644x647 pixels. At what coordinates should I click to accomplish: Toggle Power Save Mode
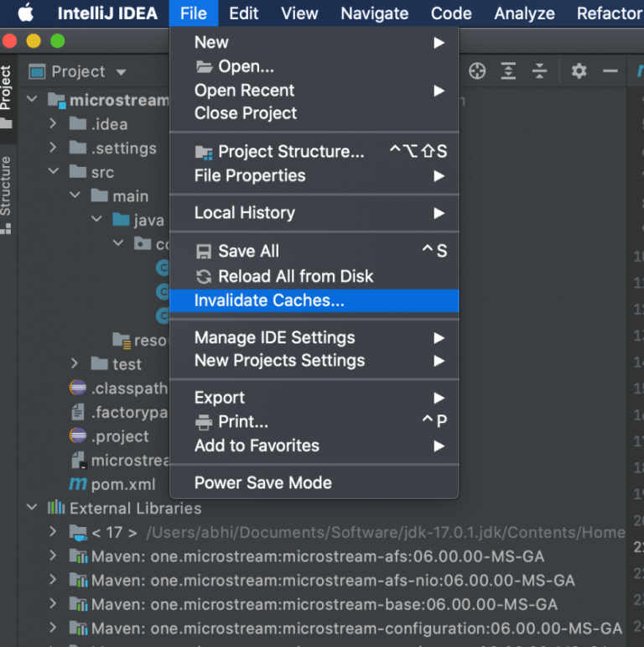tap(314, 483)
